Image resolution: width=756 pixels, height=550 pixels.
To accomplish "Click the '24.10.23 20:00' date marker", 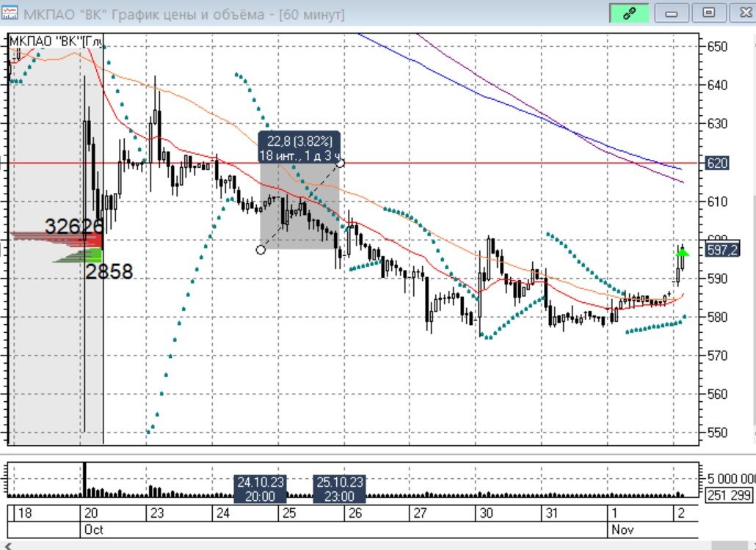I will (x=261, y=489).
